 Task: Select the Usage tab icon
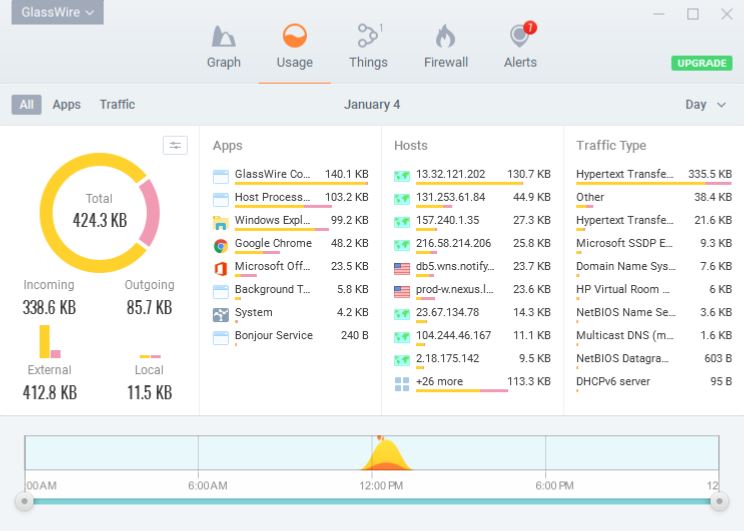click(294, 36)
